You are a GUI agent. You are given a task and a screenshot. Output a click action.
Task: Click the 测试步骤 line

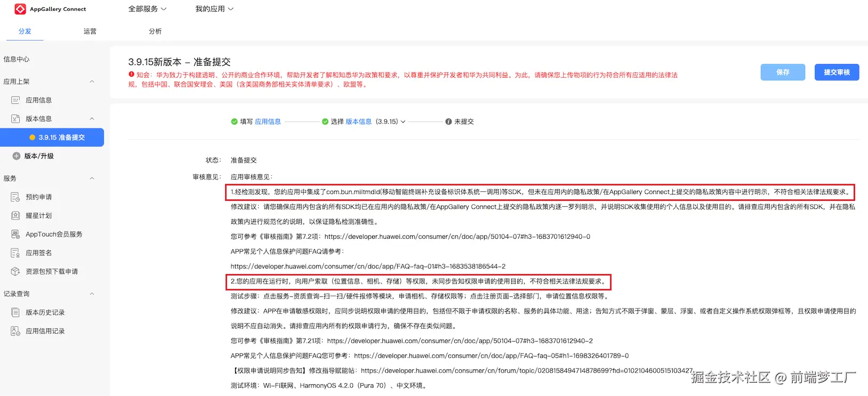point(421,296)
